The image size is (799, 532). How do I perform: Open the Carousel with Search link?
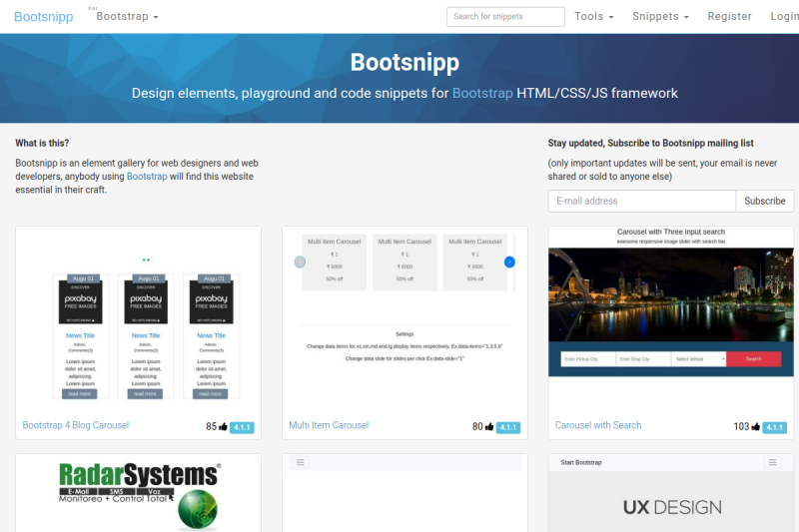tap(597, 425)
